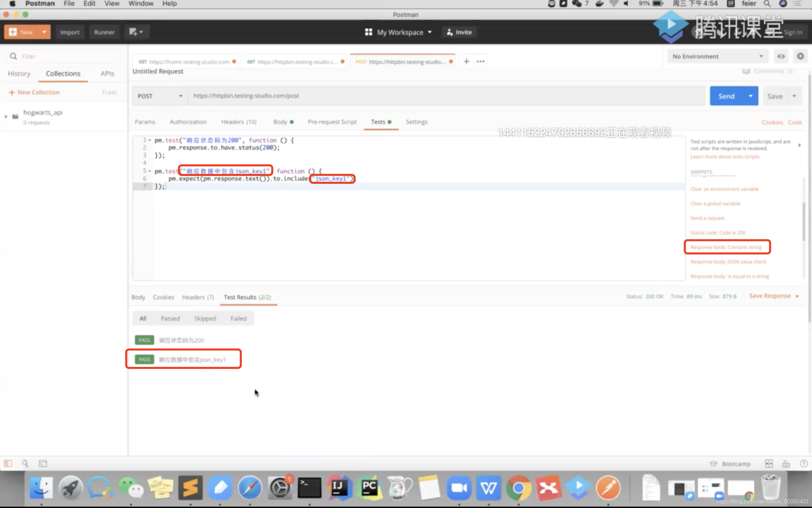Open the help question mark icon
This screenshot has width=812, height=508.
tap(804, 463)
